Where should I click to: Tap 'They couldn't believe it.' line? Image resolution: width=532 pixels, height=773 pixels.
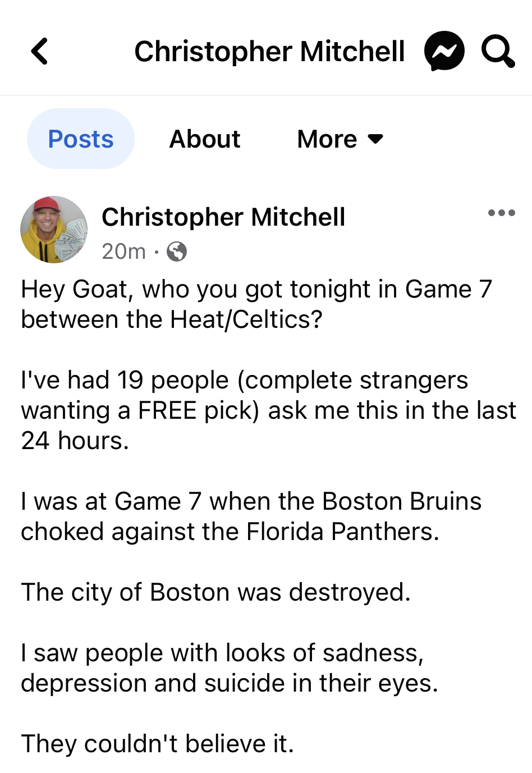tap(158, 744)
